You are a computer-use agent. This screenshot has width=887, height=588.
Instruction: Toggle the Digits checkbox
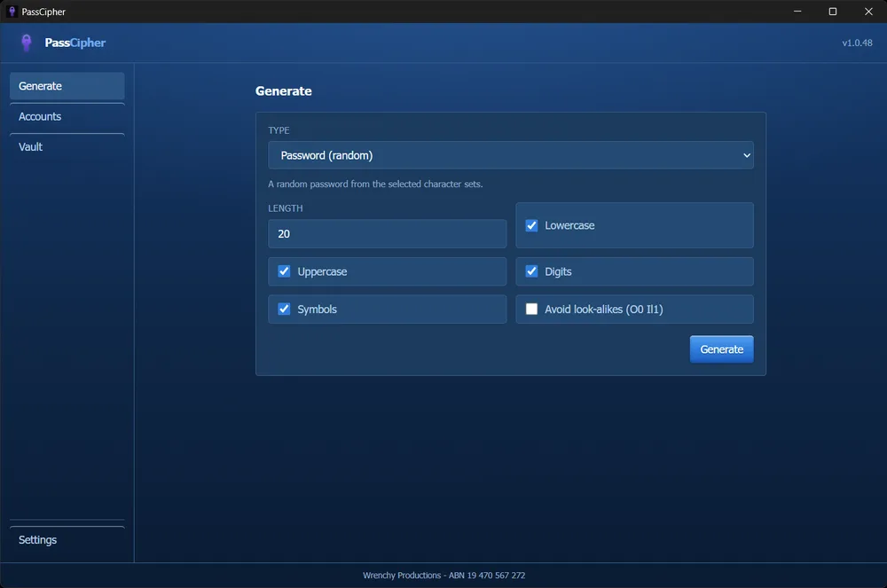531,271
